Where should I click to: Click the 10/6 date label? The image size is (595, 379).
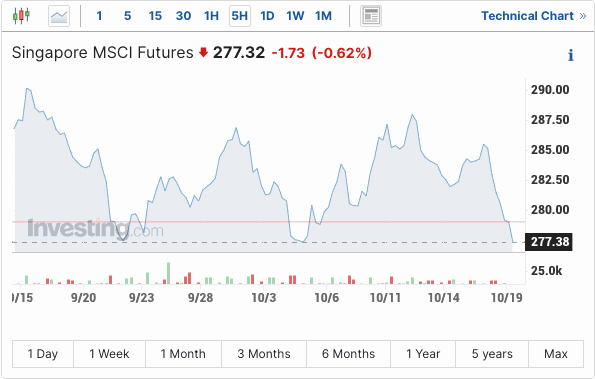click(326, 298)
